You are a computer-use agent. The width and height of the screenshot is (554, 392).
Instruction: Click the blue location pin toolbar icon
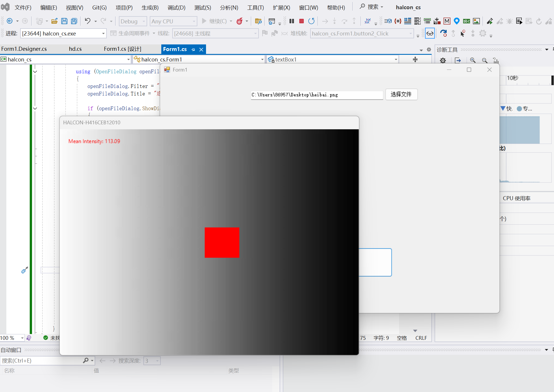457,21
